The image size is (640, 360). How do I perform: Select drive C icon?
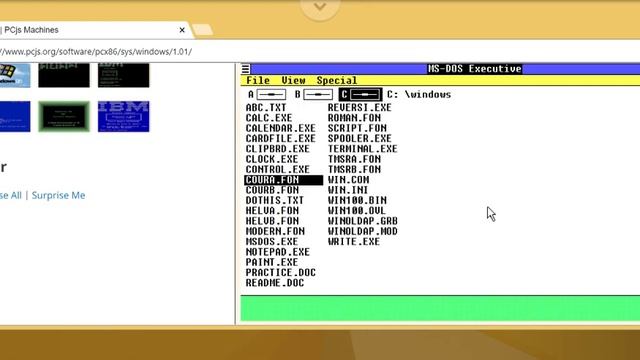(360, 94)
